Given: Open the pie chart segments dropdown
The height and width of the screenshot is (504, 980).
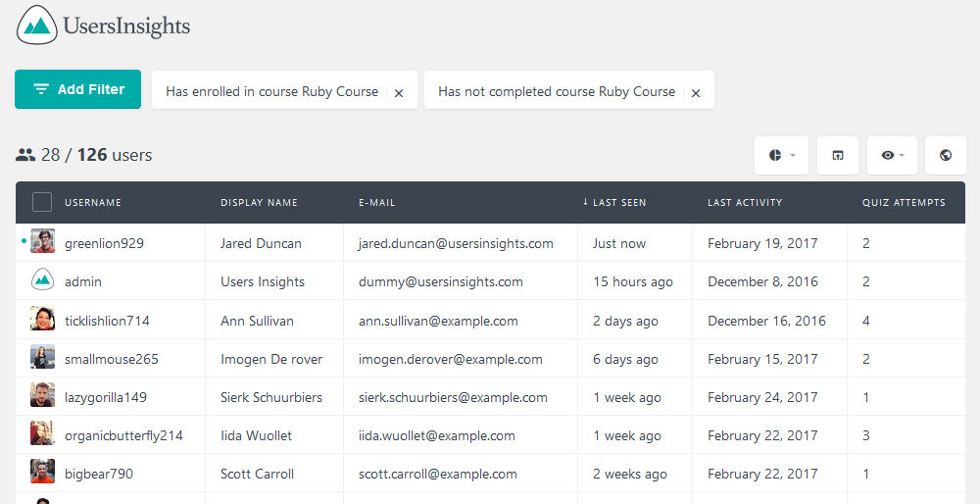Looking at the screenshot, I should click(x=781, y=155).
